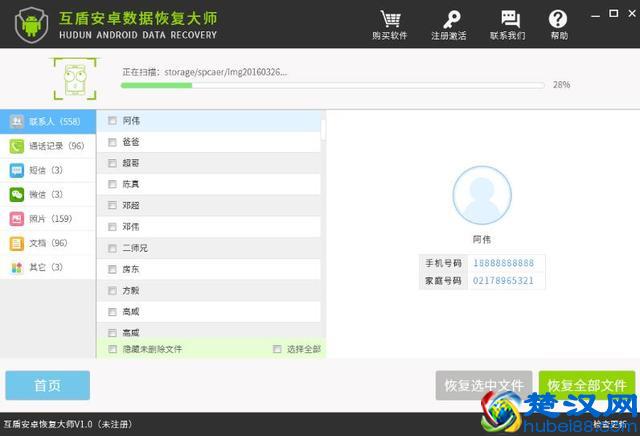
Task: Open the 购买软件 shopping cart icon
Action: pos(390,19)
